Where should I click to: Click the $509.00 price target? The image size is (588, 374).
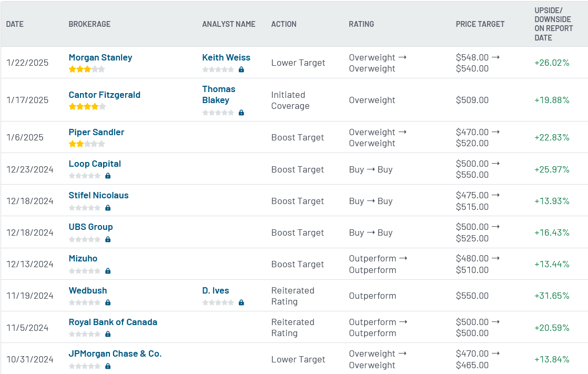pyautogui.click(x=472, y=100)
